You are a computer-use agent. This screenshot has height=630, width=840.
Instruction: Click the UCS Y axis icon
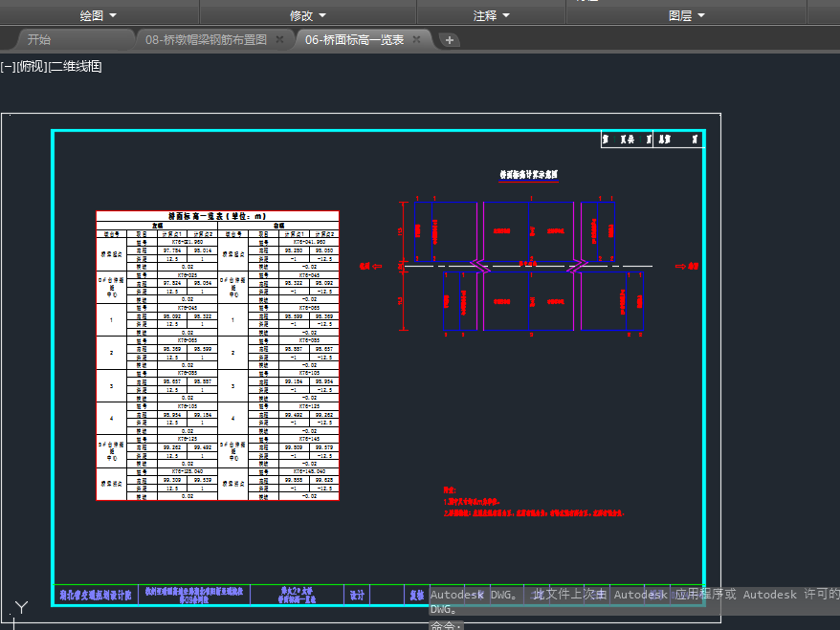pyautogui.click(x=21, y=607)
